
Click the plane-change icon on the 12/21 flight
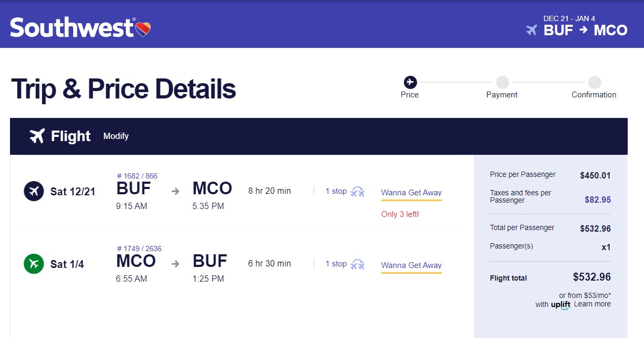(x=358, y=191)
